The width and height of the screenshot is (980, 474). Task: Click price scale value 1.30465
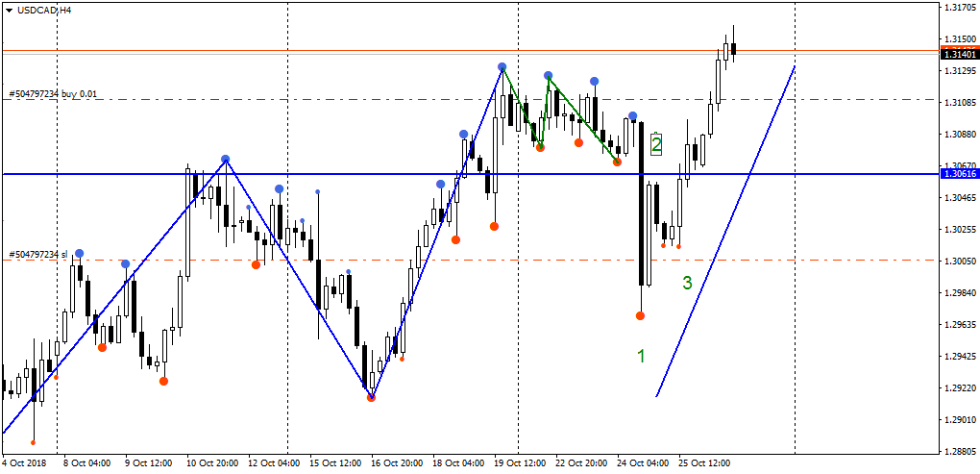[961, 198]
